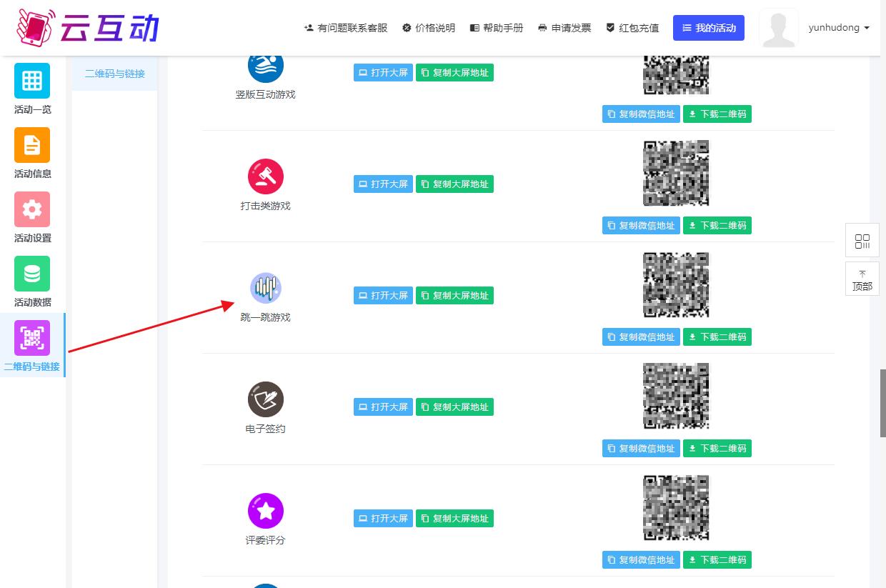Screen dimensions: 886x588
Task: Click the 跳一跳游戏 label text
Action: [266, 317]
